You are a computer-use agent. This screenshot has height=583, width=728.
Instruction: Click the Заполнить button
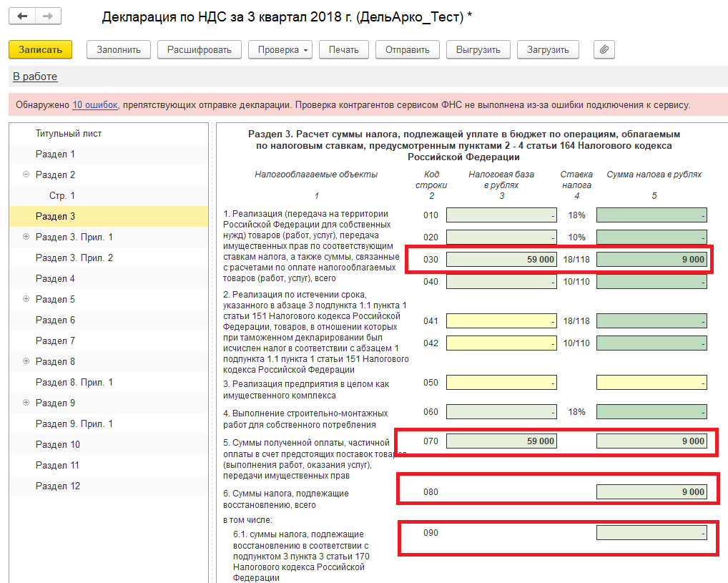pyautogui.click(x=119, y=49)
